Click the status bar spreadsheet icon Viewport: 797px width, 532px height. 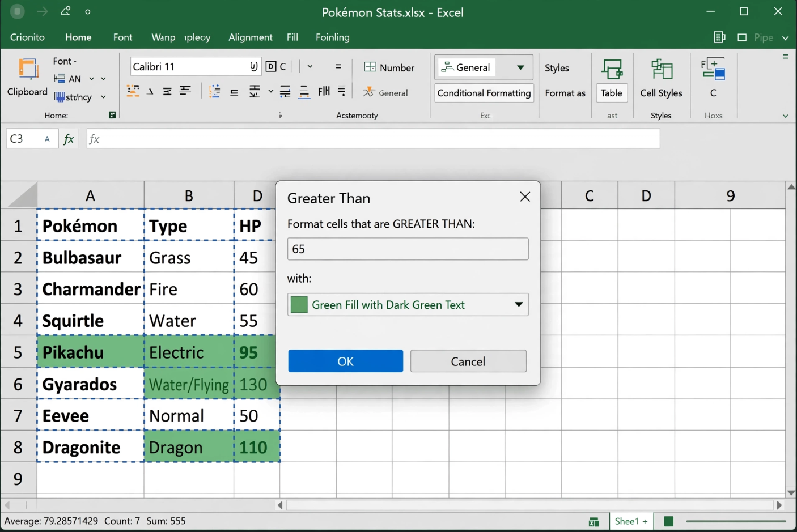(594, 522)
